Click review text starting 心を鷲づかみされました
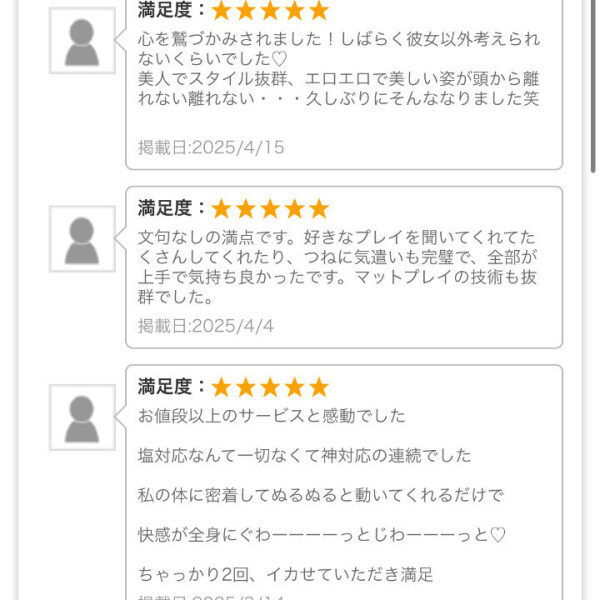The image size is (600, 600). (x=339, y=69)
